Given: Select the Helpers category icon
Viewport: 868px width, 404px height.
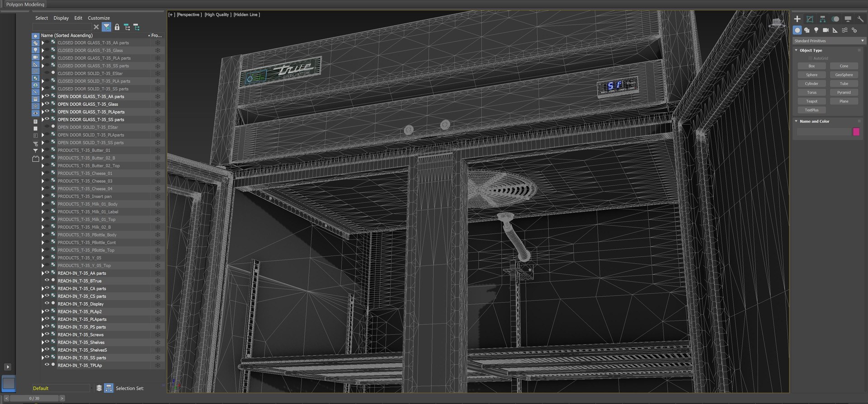Looking at the screenshot, I should tap(835, 30).
